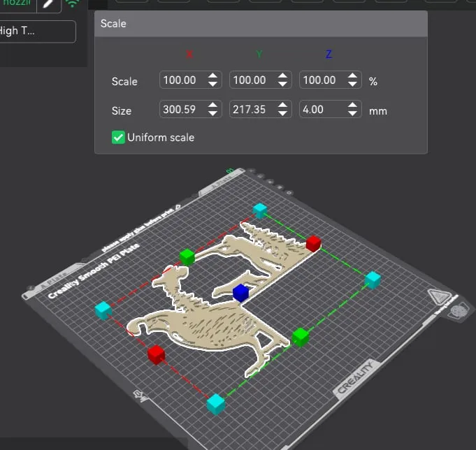
Task: Click the edit pencil icon beside nozzle
Action: [x=48, y=4]
